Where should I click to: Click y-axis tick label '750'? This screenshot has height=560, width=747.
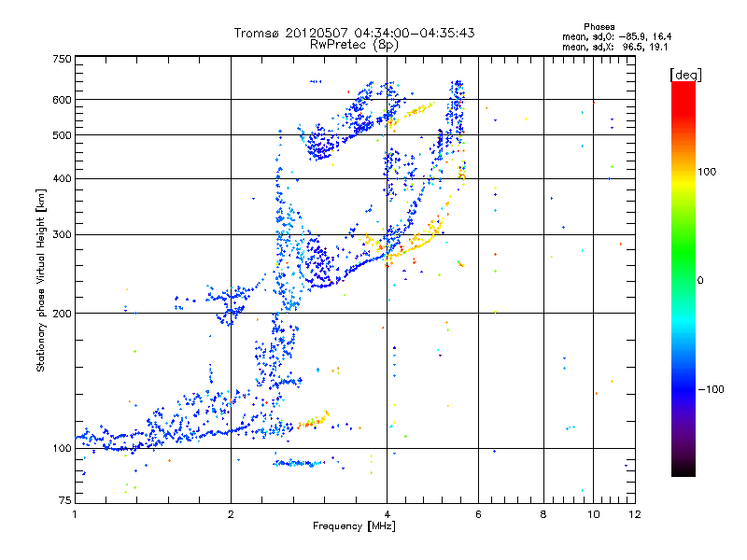pyautogui.click(x=63, y=59)
